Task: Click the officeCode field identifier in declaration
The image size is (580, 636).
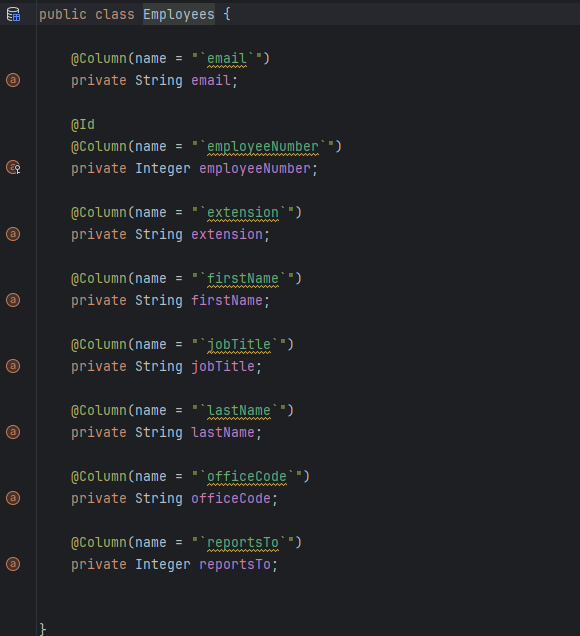Action: 231,499
